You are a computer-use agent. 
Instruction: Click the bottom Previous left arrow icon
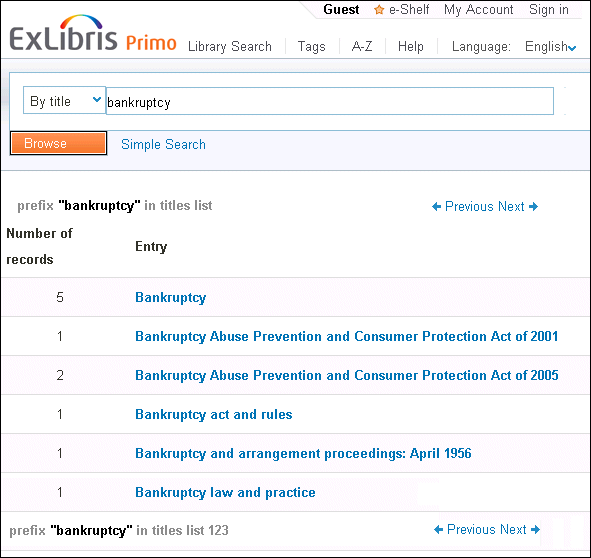tap(438, 530)
